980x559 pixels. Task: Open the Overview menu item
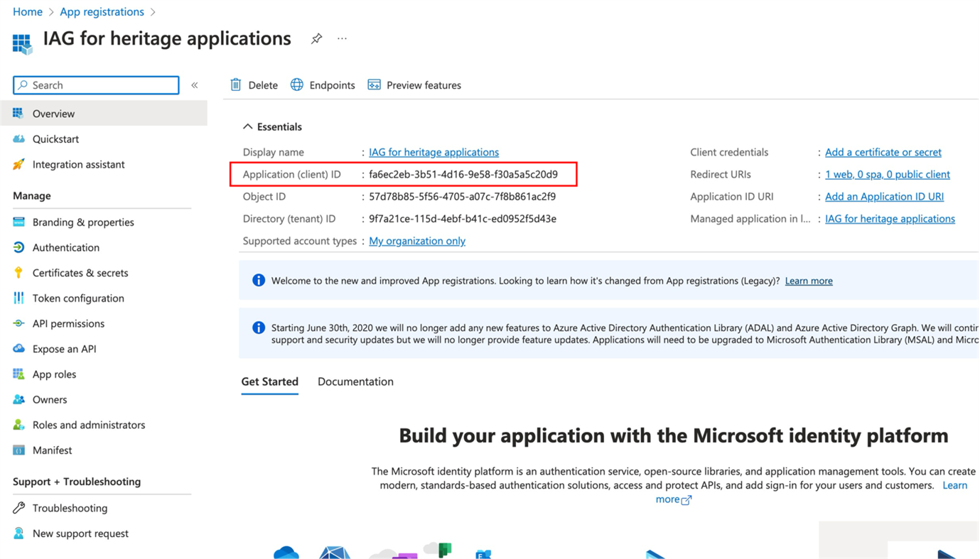[x=104, y=114]
